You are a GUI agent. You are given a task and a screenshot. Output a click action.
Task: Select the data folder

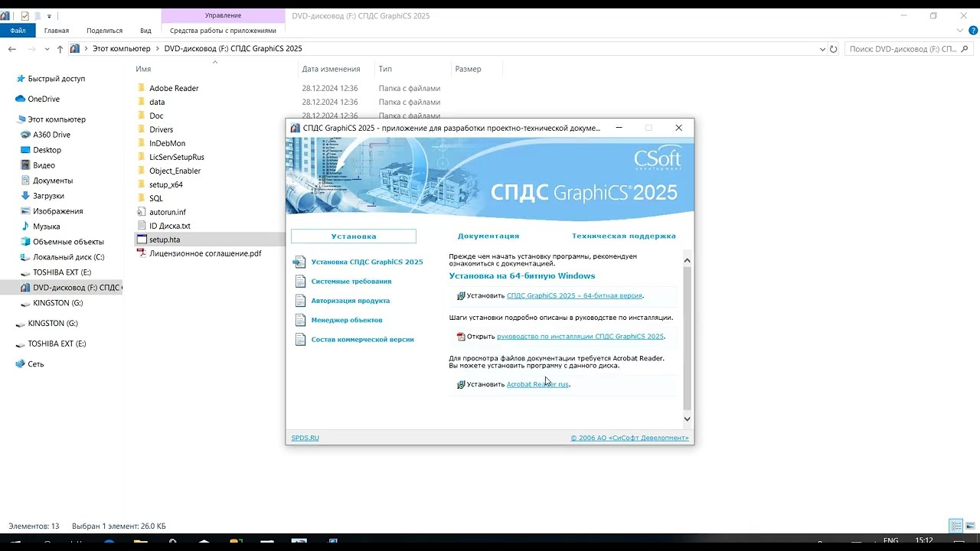[x=157, y=103]
